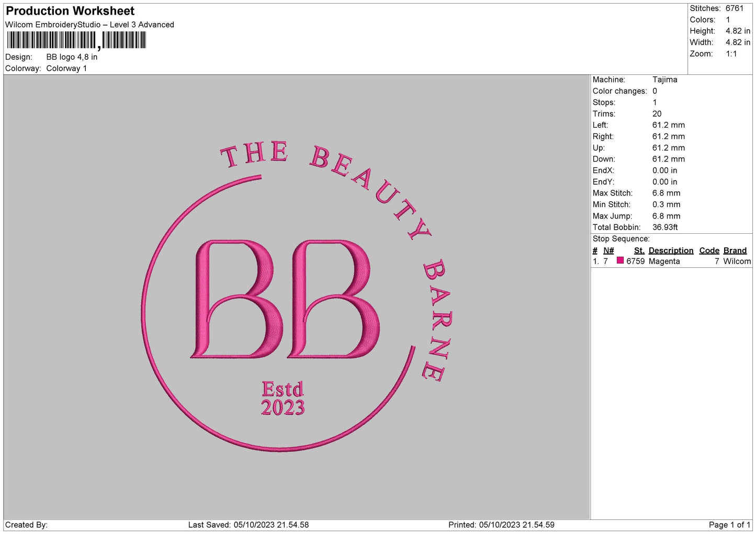Click the Page 1 of 1 indicator
Image resolution: width=756 pixels, height=534 pixels.
coord(729,525)
